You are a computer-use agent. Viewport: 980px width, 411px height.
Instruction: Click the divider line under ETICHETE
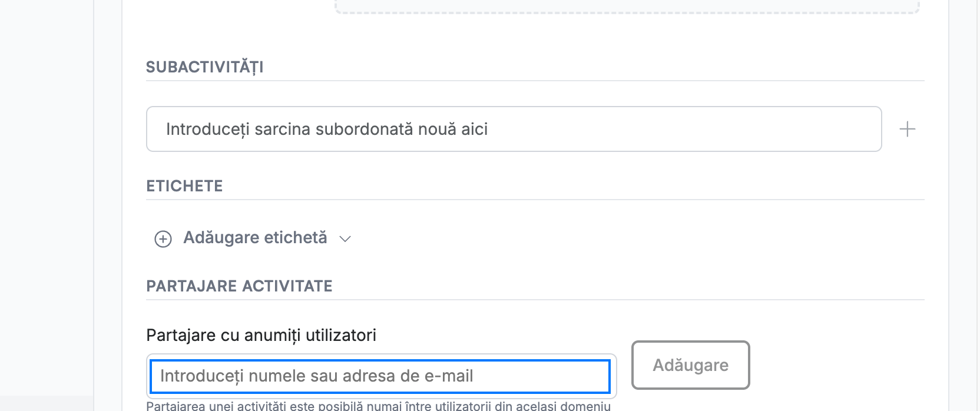click(535, 200)
